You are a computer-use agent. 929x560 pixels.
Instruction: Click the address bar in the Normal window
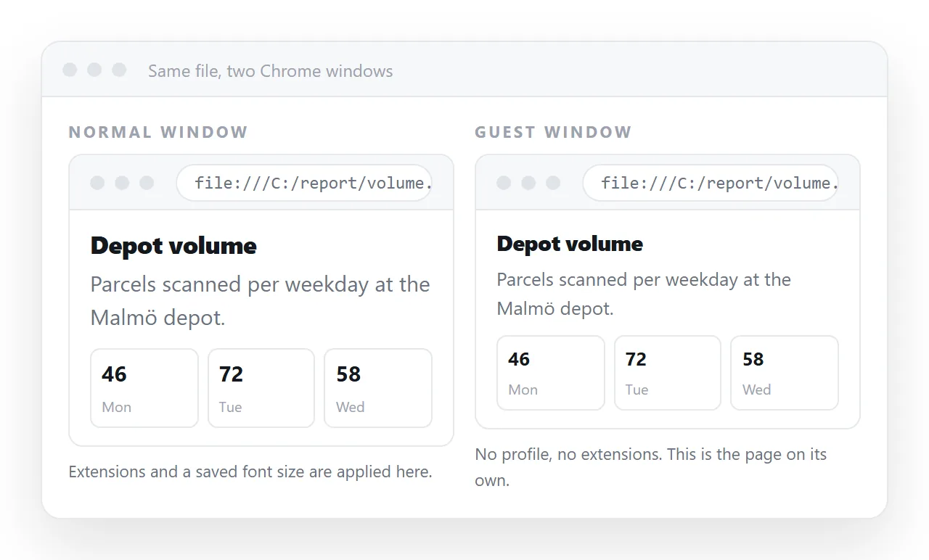[x=304, y=183]
